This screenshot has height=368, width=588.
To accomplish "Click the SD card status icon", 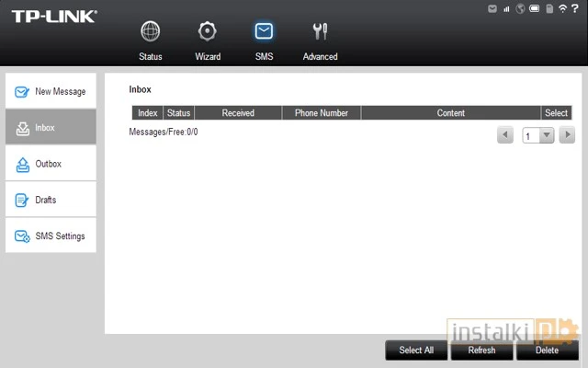I will [548, 8].
